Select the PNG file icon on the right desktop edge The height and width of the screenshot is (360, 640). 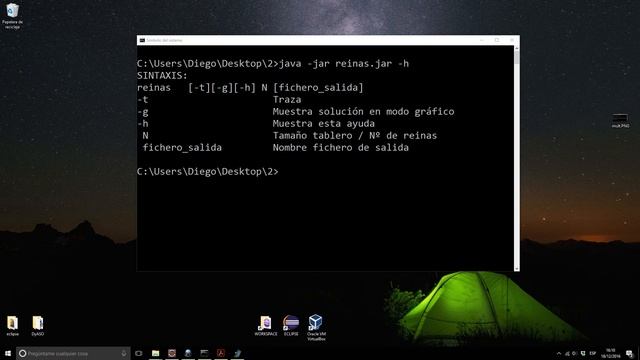coord(620,121)
